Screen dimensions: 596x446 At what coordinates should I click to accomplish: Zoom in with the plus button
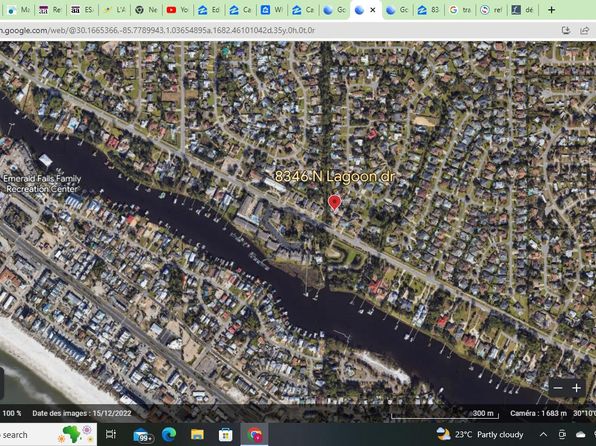click(576, 388)
